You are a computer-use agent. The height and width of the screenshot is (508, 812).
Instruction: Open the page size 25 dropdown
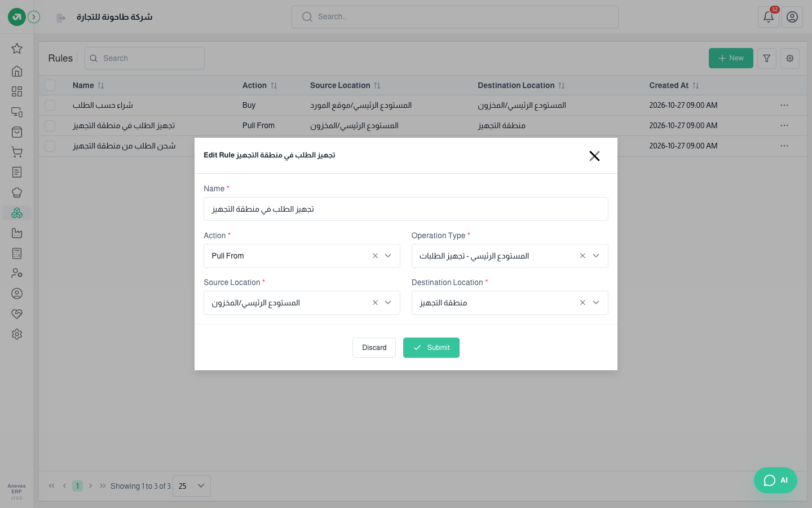[192, 486]
